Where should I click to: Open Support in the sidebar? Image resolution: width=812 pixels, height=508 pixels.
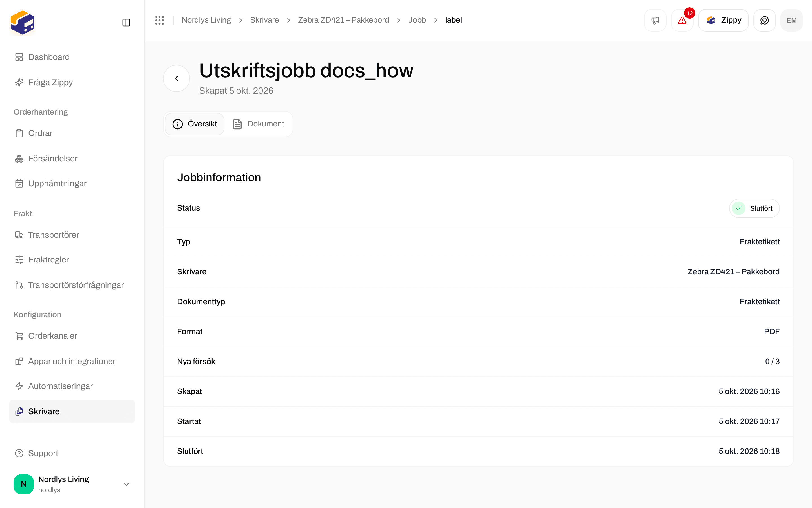[72, 453]
